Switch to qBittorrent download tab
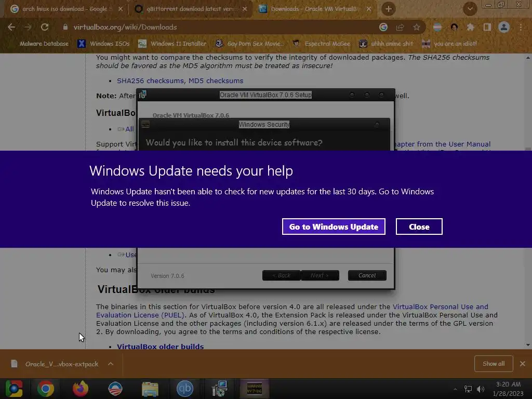Viewport: 532px width, 399px height. (x=190, y=9)
